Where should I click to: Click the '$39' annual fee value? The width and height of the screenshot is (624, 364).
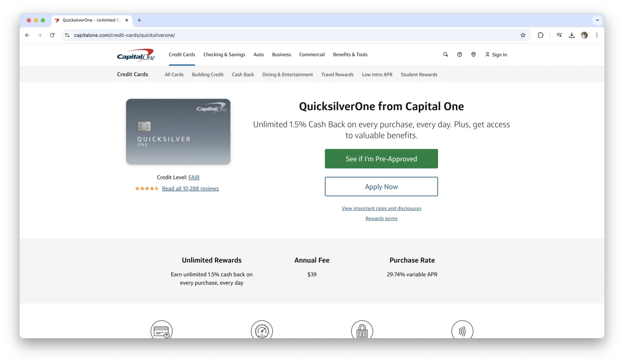pyautogui.click(x=312, y=274)
